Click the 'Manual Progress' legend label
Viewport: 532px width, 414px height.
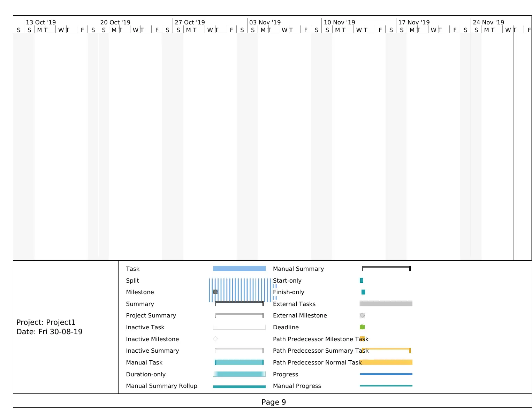click(x=297, y=386)
